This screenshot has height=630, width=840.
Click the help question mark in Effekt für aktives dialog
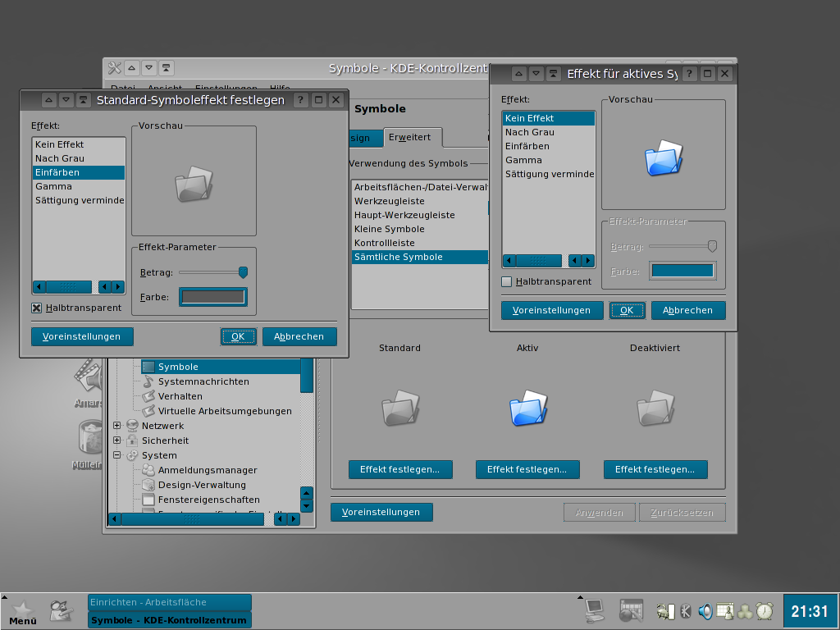click(689, 73)
